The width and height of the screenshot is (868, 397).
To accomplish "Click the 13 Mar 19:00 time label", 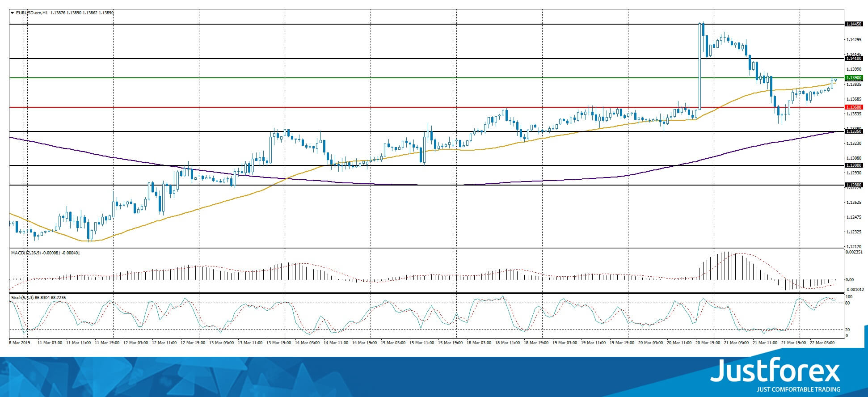I will click(x=279, y=343).
